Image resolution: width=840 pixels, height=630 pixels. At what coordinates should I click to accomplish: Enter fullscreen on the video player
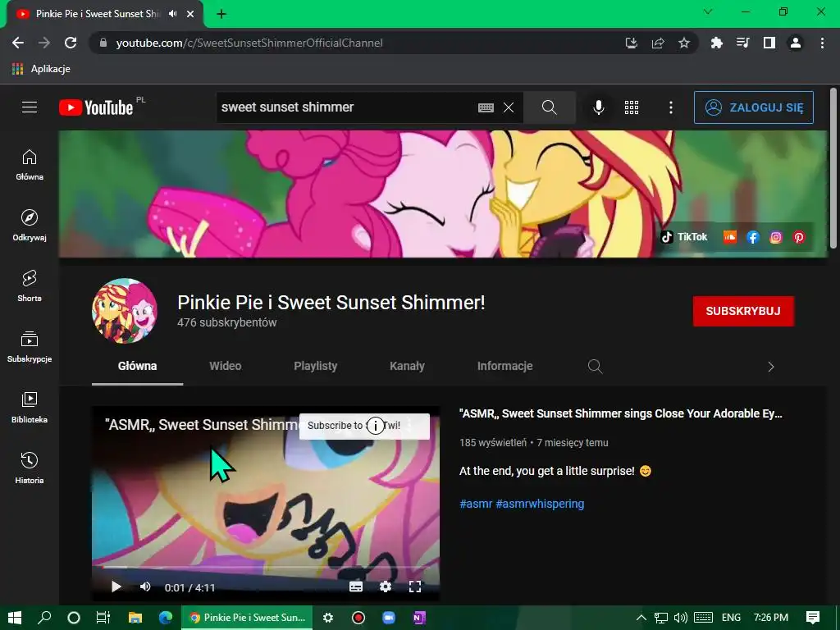(414, 587)
